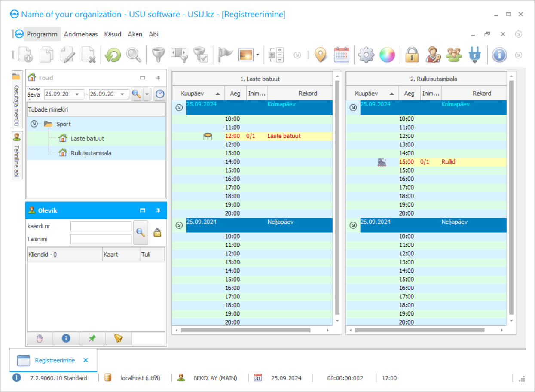
Task: Toggle the lock next to card search
Action: [158, 233]
